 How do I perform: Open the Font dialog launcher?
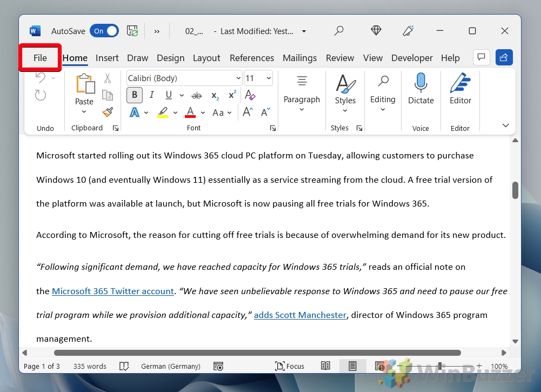click(272, 128)
